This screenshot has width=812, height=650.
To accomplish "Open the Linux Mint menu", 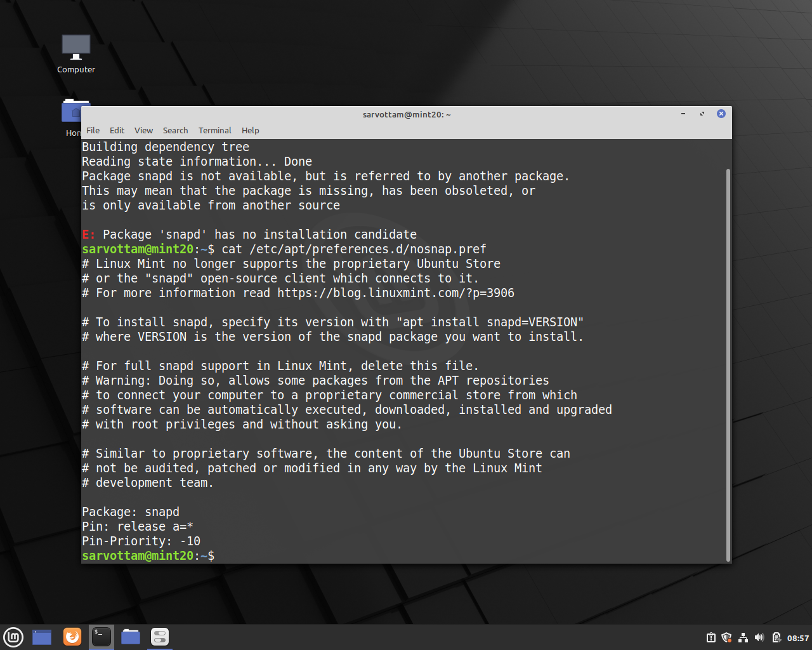I will pyautogui.click(x=13, y=637).
